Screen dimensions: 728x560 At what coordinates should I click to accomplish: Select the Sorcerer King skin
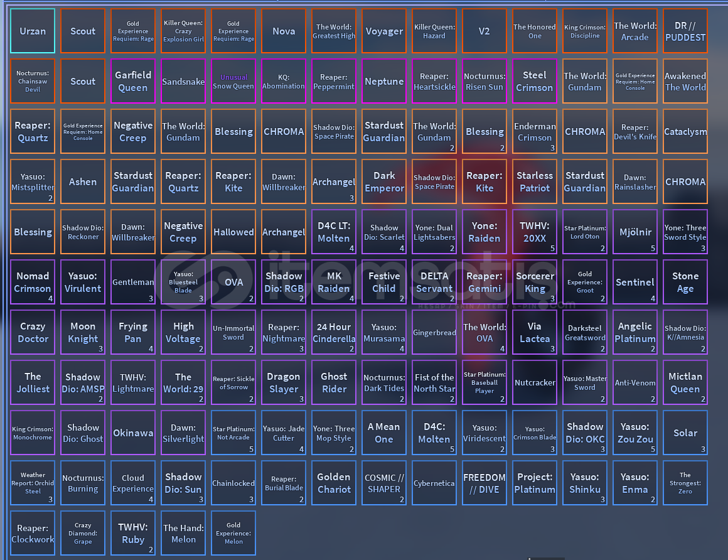tap(535, 282)
